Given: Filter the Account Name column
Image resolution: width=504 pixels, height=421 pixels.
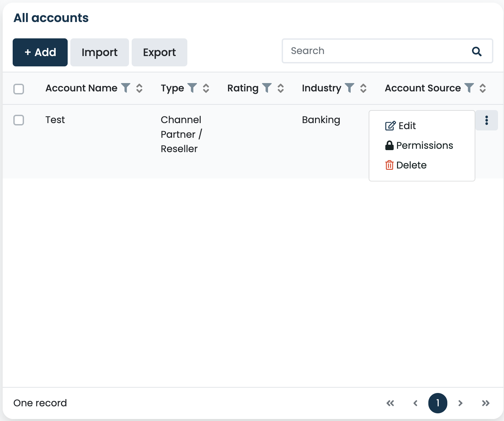Looking at the screenshot, I should [x=126, y=88].
